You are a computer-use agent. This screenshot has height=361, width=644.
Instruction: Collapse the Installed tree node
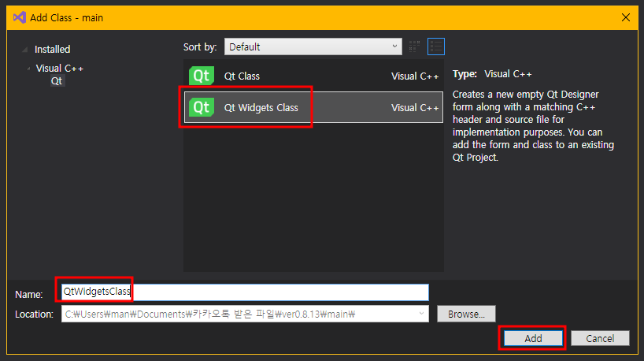tap(25, 50)
